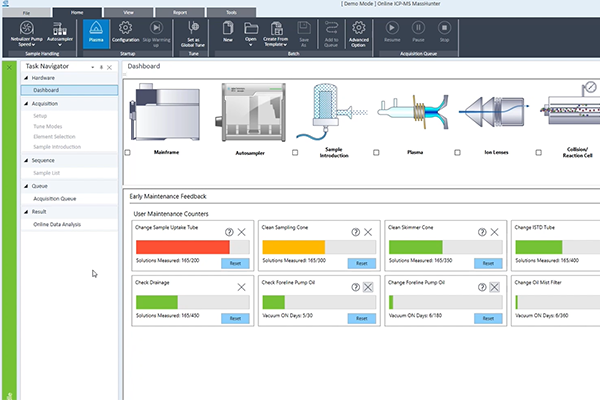The height and width of the screenshot is (400, 600).
Task: Select Dashboard in Task Navigator
Action: (x=69, y=90)
